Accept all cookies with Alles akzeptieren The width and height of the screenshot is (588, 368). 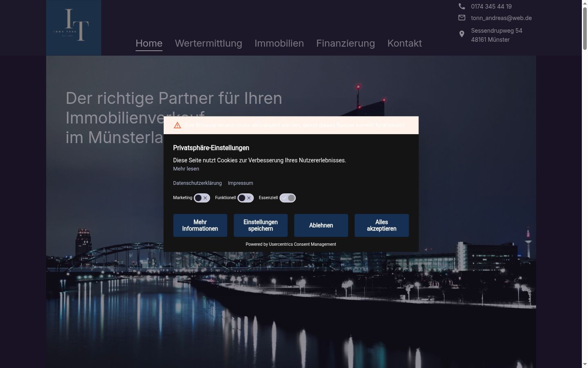(x=381, y=225)
